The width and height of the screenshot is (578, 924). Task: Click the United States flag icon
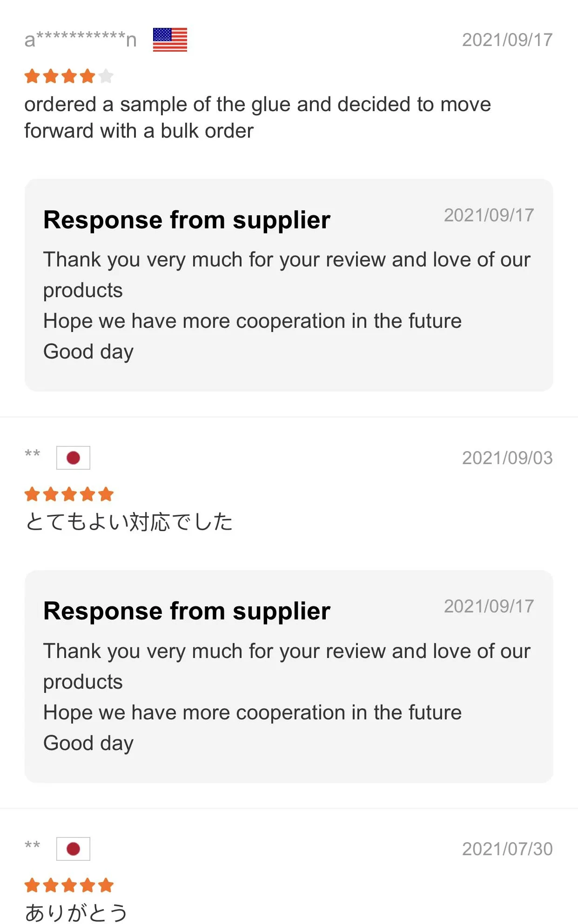point(170,40)
